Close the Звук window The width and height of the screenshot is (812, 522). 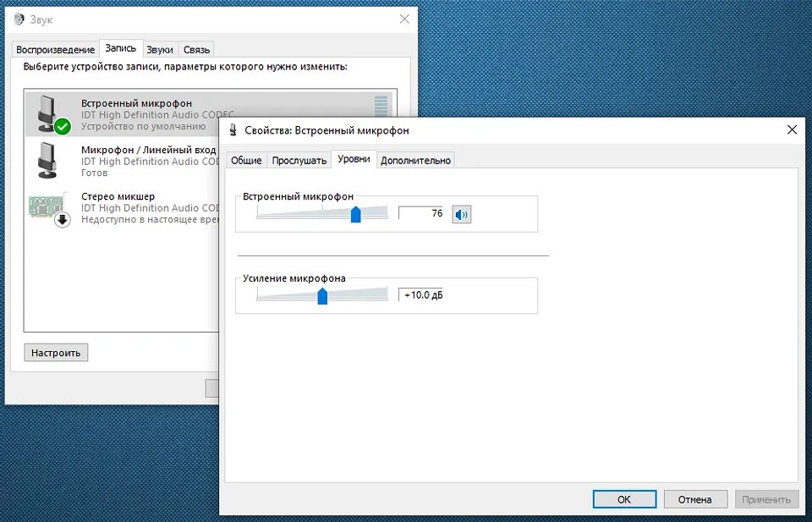[x=404, y=19]
